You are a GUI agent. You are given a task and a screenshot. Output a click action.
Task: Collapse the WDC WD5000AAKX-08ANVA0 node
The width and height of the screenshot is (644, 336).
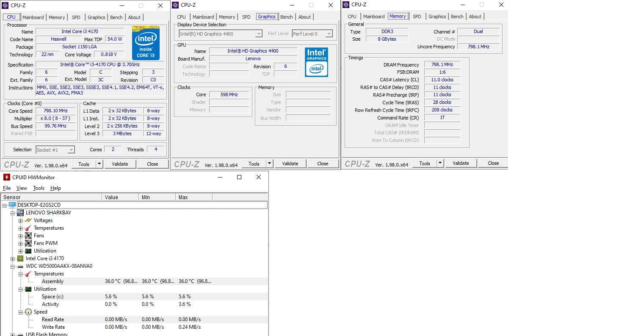(12, 267)
